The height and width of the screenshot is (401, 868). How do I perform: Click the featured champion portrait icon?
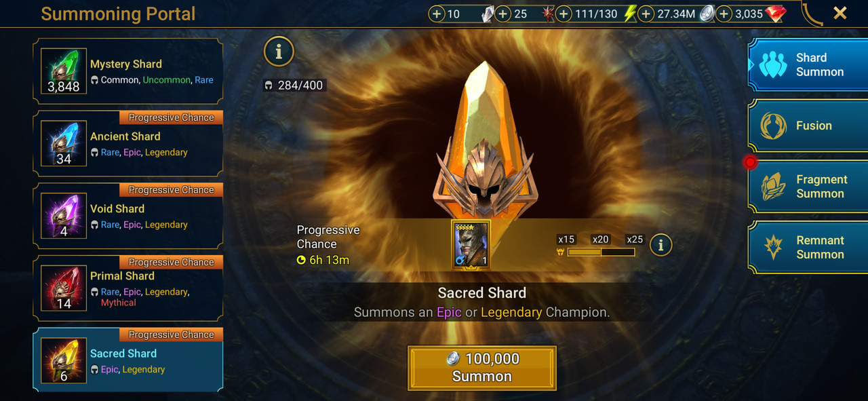[471, 244]
